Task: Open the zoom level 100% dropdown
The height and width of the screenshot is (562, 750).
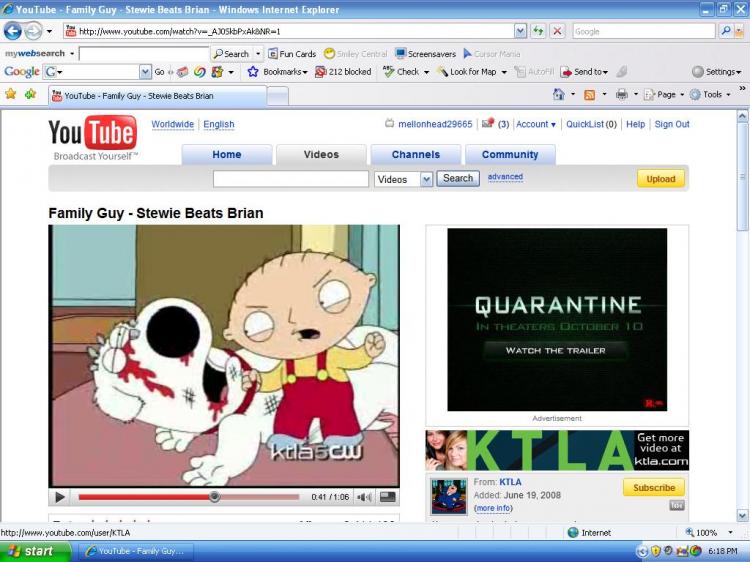Action: [x=730, y=532]
